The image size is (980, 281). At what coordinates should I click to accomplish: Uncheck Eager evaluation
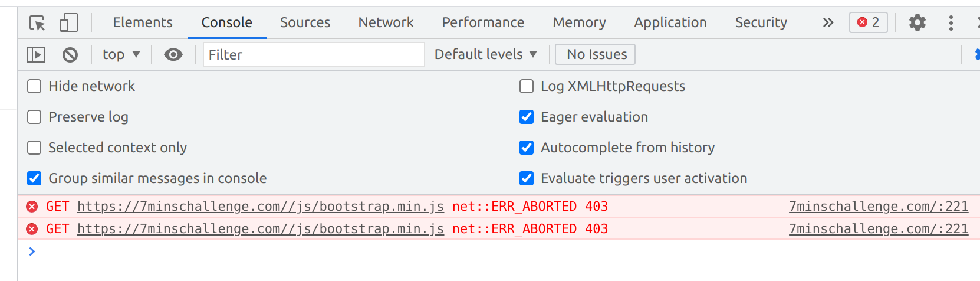[527, 117]
